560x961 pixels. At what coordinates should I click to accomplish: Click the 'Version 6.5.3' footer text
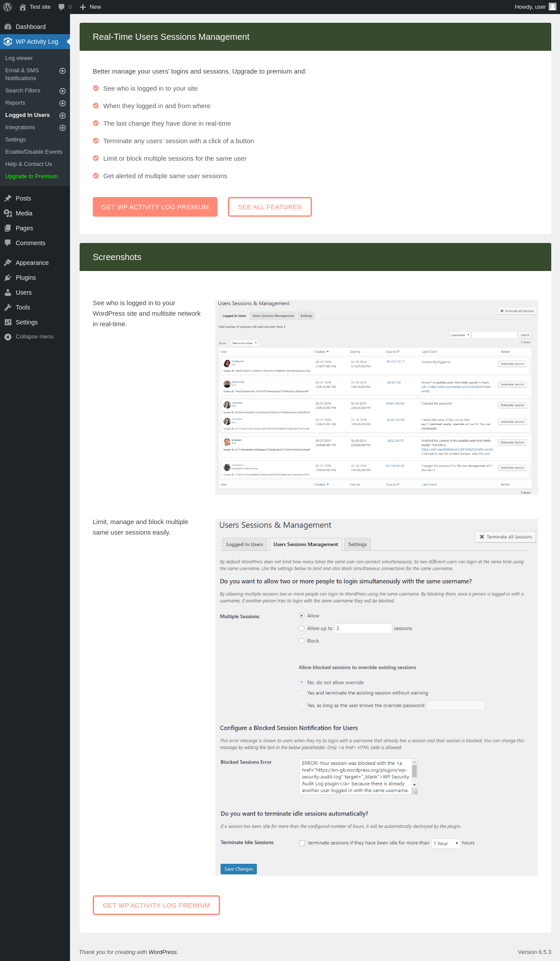535,952
